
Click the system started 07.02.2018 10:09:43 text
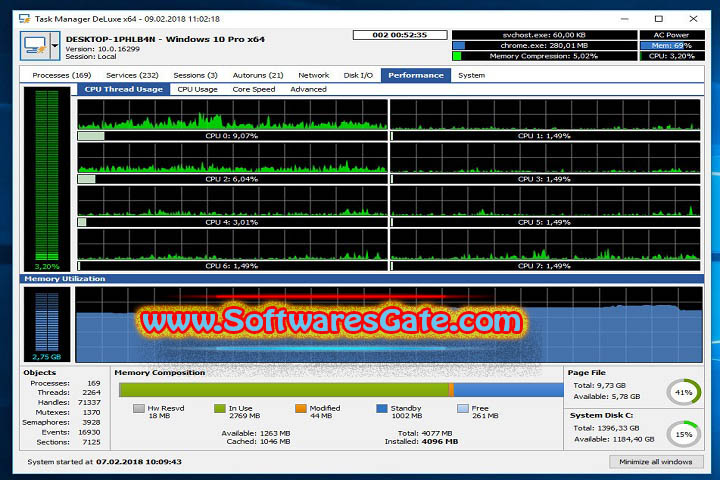tap(104, 462)
